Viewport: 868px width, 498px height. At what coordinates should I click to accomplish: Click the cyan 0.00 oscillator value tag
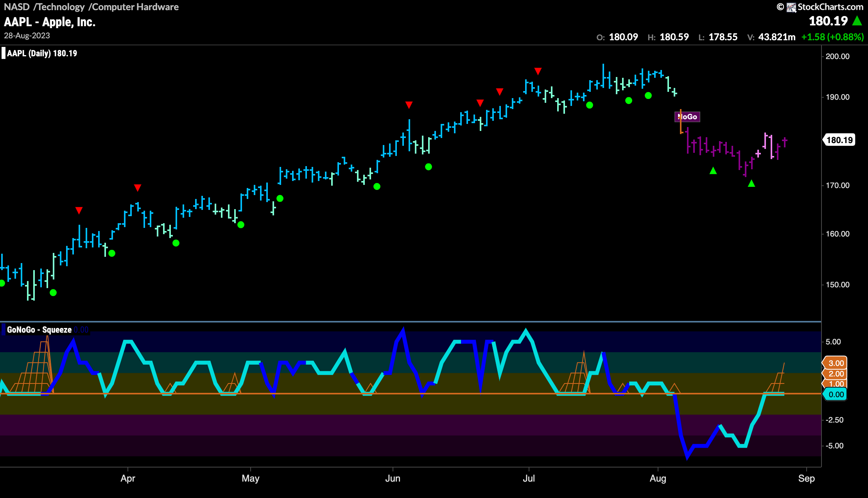[835, 394]
